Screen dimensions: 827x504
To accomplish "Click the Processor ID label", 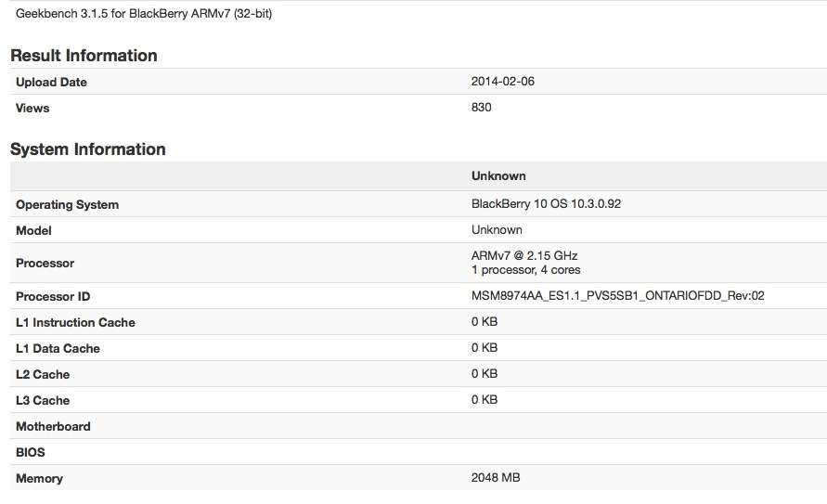I will [53, 296].
